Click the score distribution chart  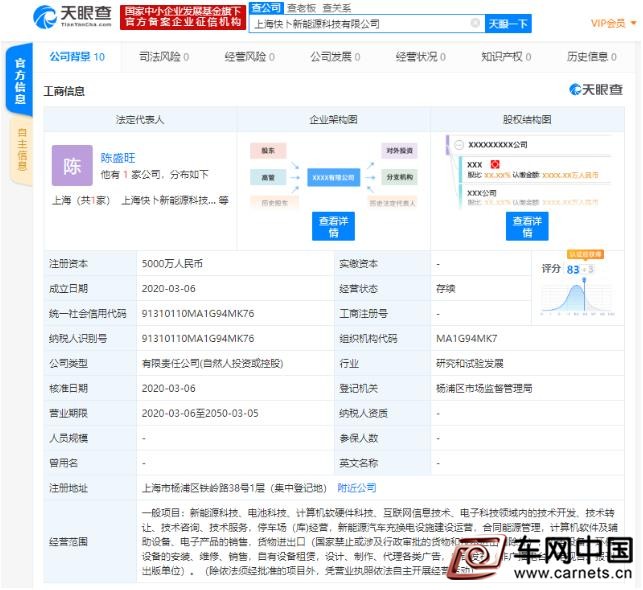[577, 297]
